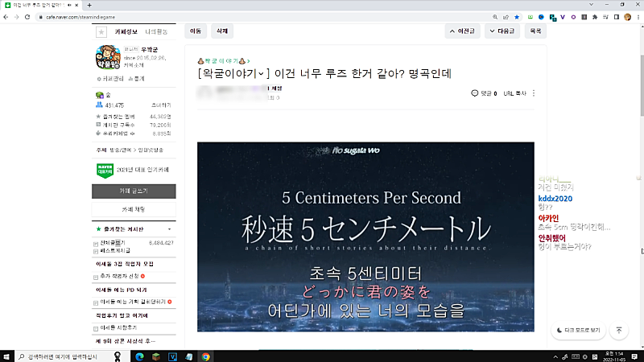Toggle the cafe favorite star box

(x=101, y=31)
